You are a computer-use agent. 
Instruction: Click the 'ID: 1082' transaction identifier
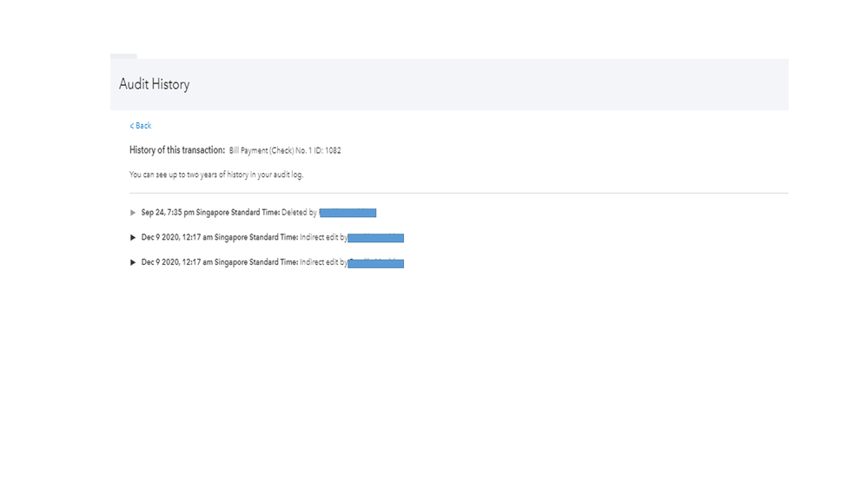[x=327, y=151]
